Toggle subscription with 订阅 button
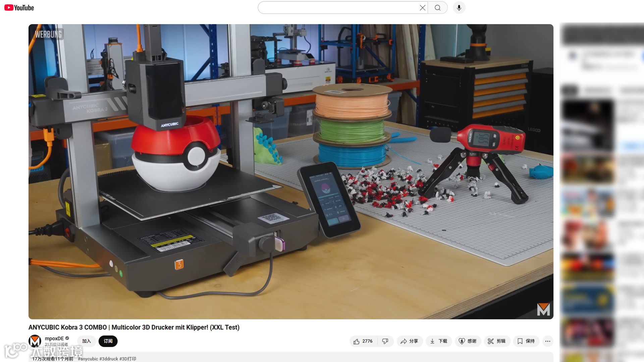 coord(108,341)
